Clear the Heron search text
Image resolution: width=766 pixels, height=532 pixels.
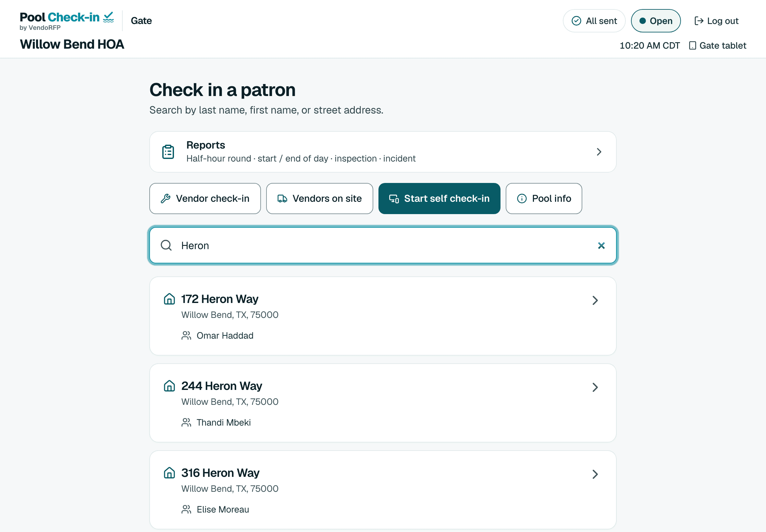coord(601,246)
